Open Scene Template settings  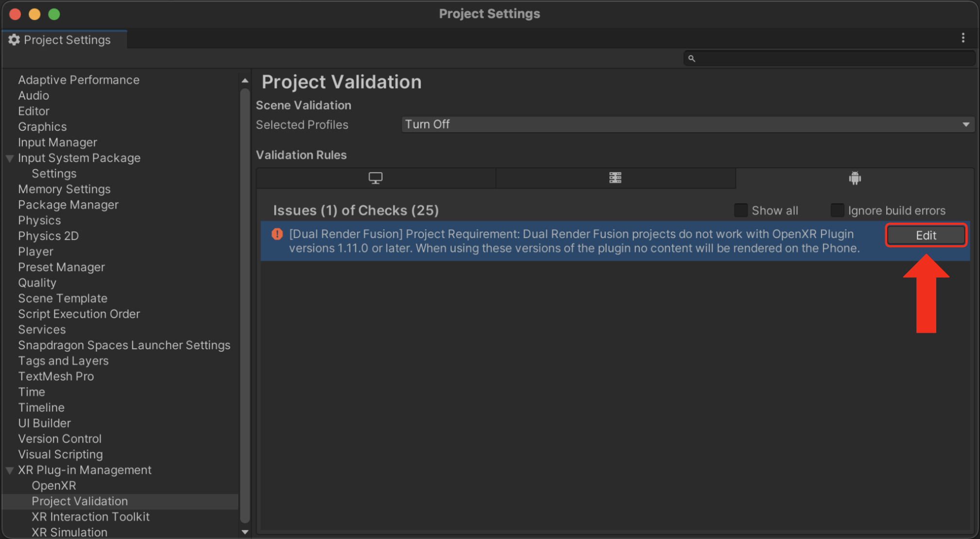(63, 298)
